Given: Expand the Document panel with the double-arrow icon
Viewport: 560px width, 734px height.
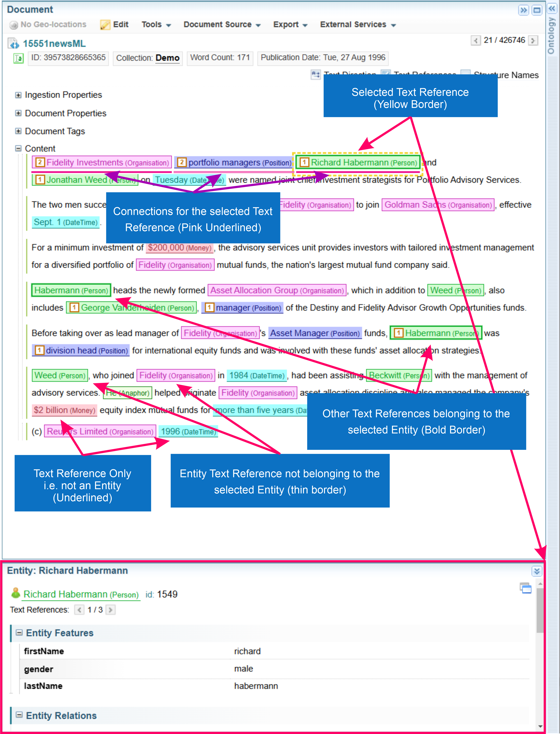Looking at the screenshot, I should (523, 10).
